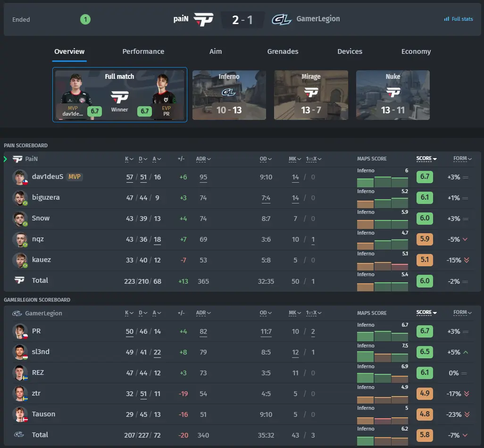The height and width of the screenshot is (448, 484).
Task: Click the green number 1 badge
Action: [85, 19]
